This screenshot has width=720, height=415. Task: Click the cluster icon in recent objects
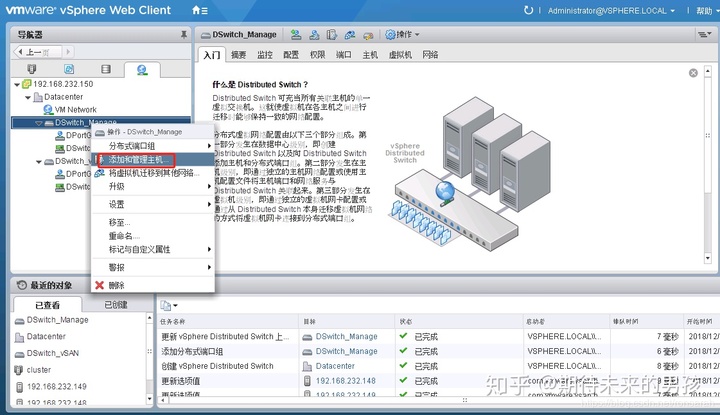pyautogui.click(x=19, y=370)
